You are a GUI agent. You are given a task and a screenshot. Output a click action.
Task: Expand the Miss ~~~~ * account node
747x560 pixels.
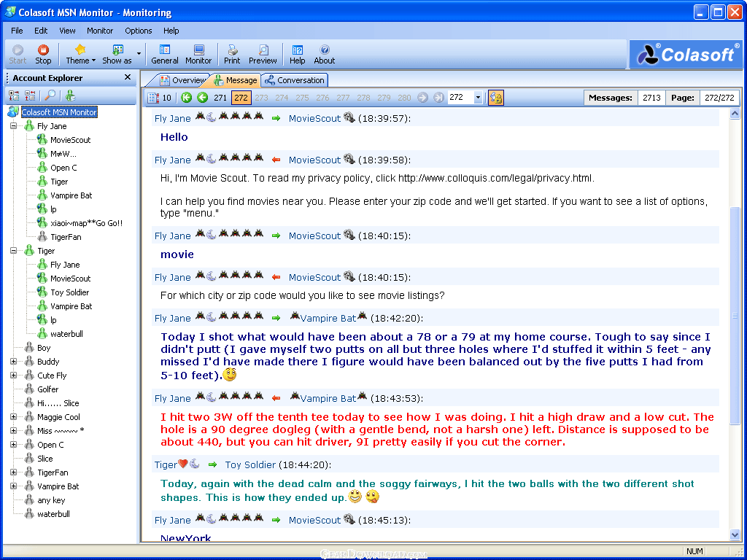[x=13, y=430]
